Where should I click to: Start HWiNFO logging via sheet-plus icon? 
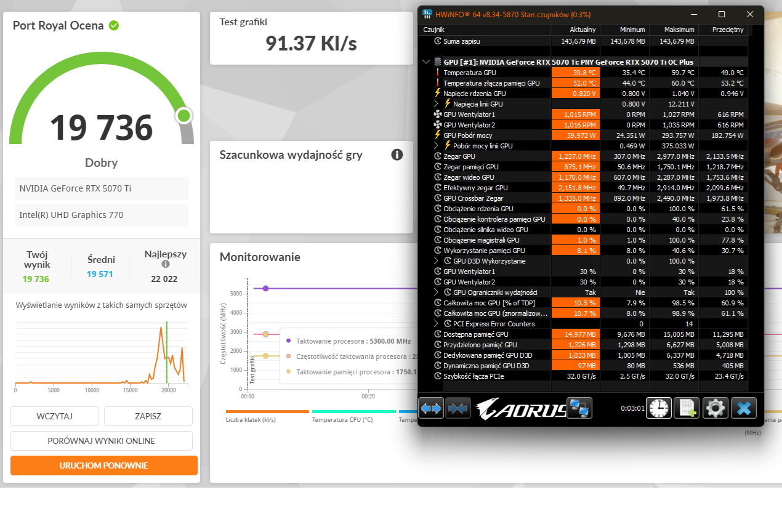(x=687, y=408)
